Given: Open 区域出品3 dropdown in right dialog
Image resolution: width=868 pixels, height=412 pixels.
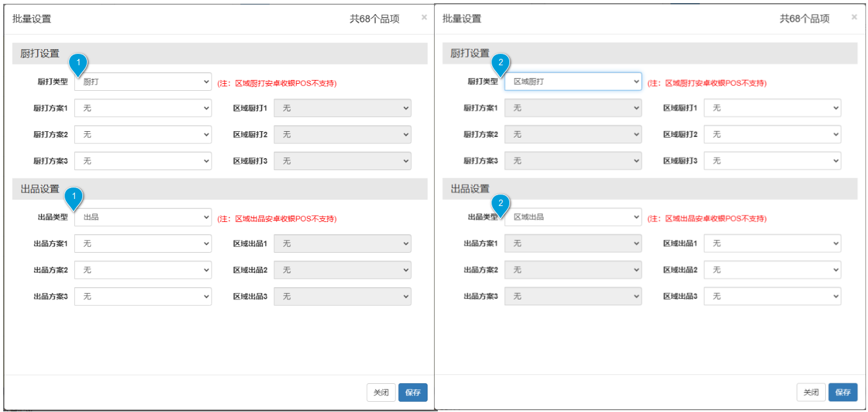Looking at the screenshot, I should [773, 296].
